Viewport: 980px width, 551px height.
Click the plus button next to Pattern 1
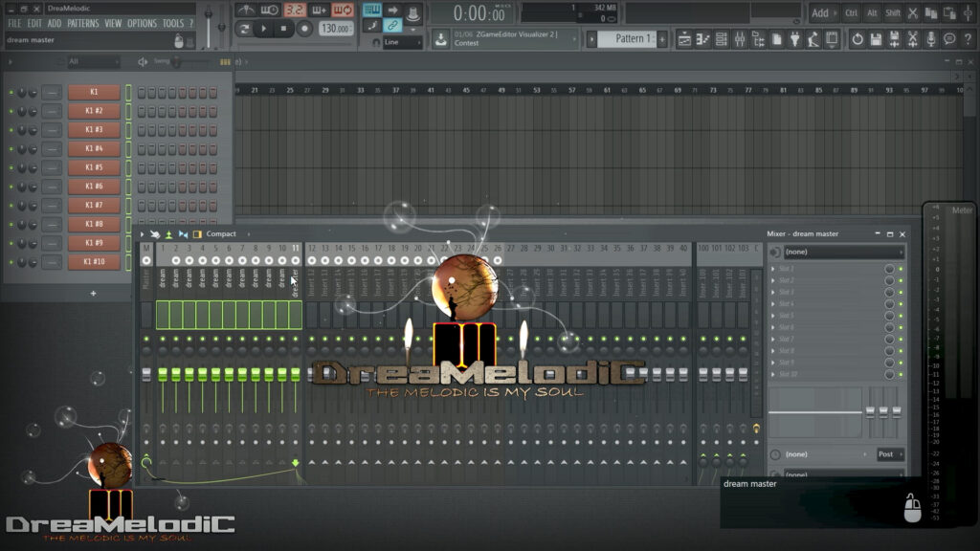tap(662, 39)
